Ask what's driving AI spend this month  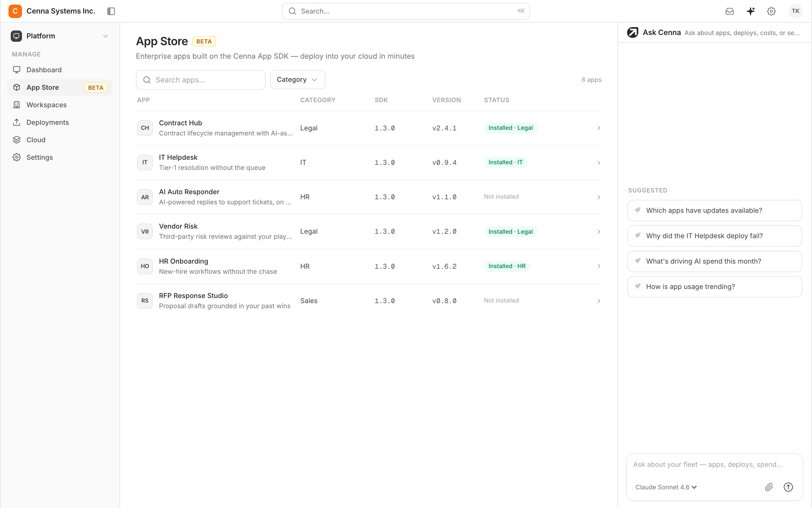pyautogui.click(x=714, y=261)
